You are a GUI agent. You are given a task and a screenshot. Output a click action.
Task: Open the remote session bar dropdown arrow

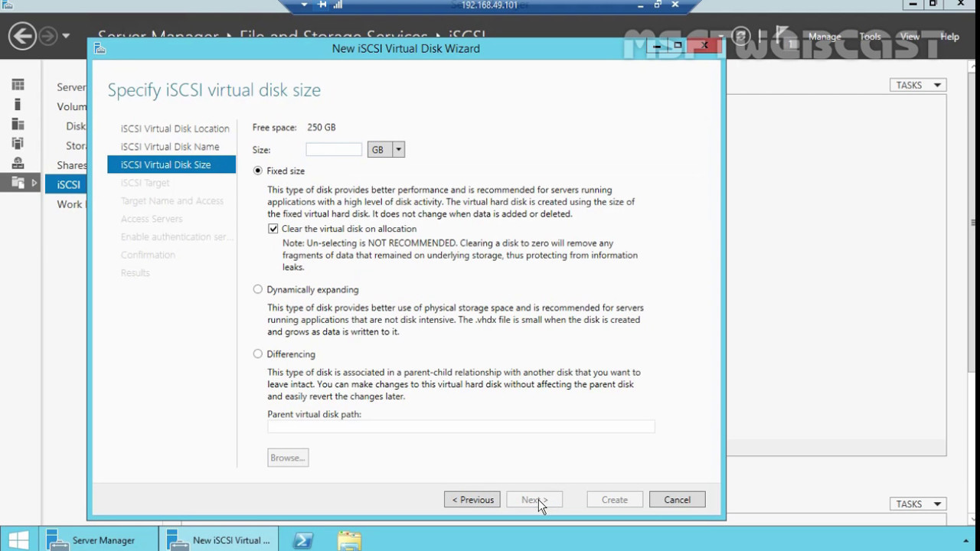[305, 5]
